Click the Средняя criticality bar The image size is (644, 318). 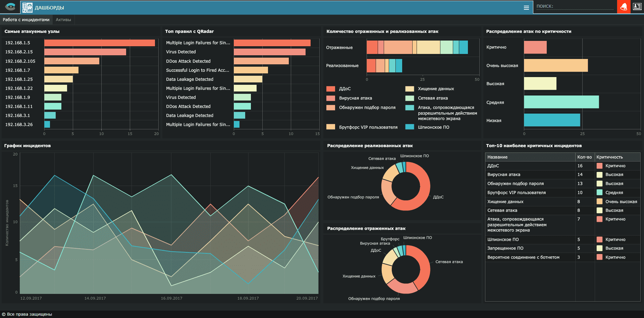[x=561, y=102]
